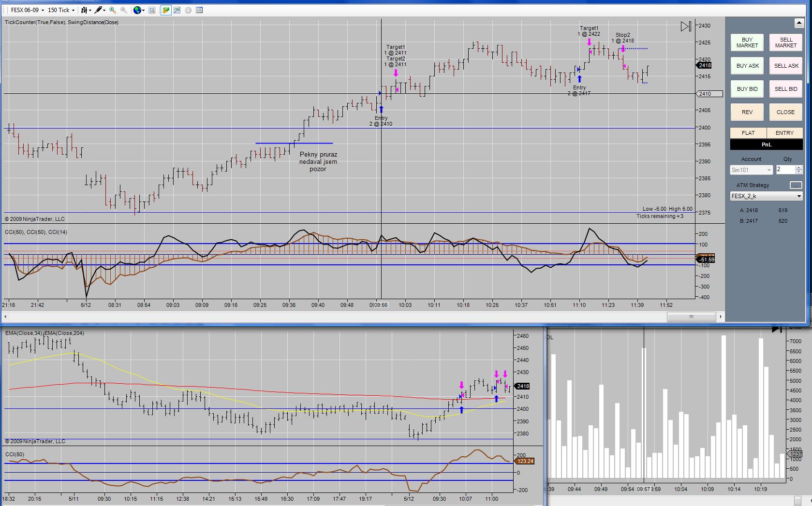Viewport: 812px width, 506px height.
Task: Click the zoom out magnifier icon
Action: tap(124, 10)
